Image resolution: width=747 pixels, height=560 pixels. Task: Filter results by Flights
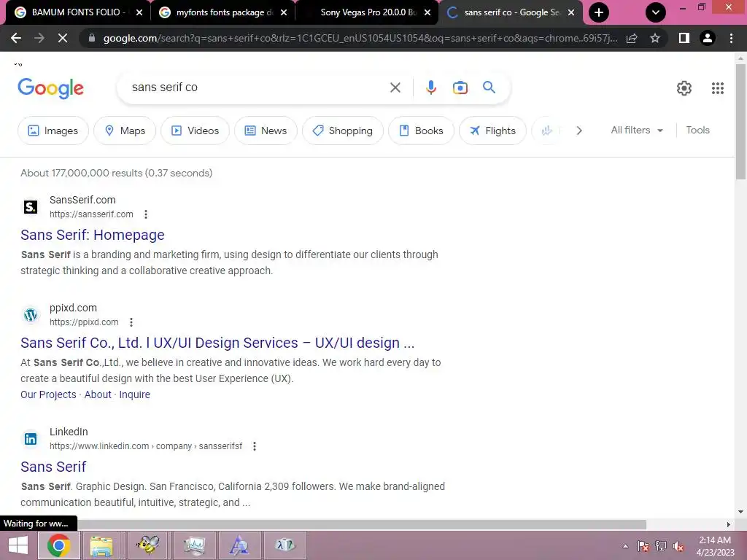pyautogui.click(x=492, y=131)
